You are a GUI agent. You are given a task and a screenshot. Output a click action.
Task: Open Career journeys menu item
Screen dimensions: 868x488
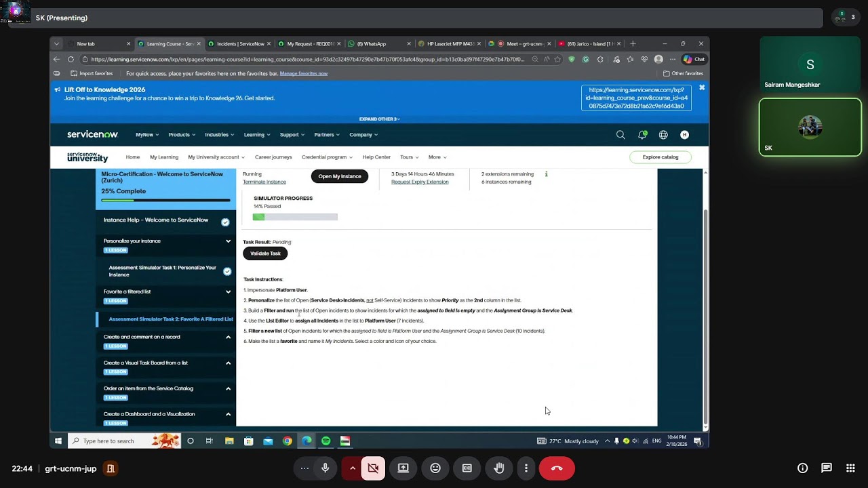tap(273, 157)
